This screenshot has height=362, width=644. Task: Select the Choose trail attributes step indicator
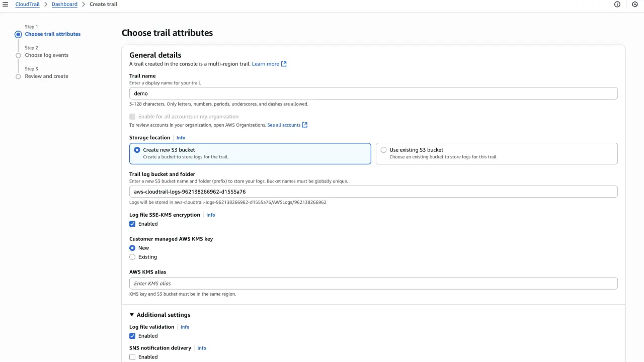(x=18, y=34)
